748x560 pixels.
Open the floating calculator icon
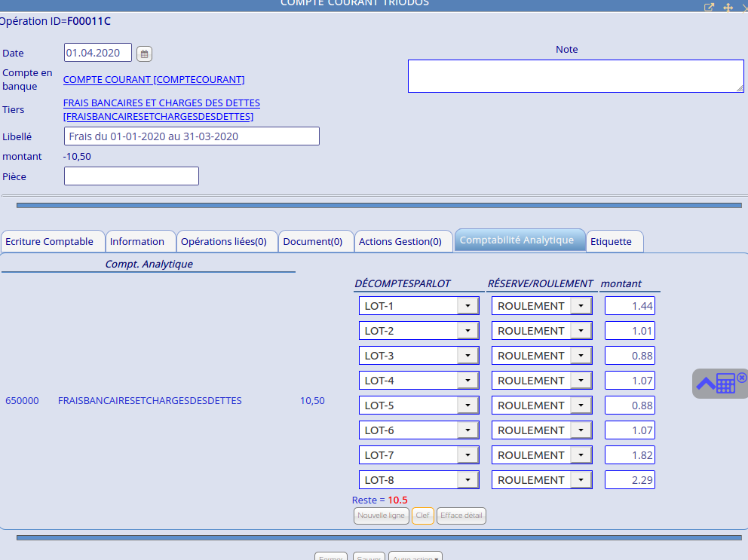click(725, 384)
